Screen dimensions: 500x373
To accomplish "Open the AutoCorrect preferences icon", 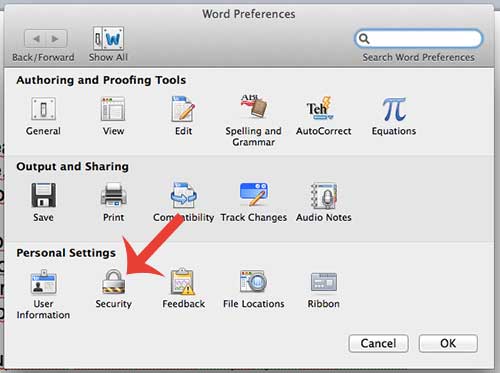I will click(x=320, y=108).
